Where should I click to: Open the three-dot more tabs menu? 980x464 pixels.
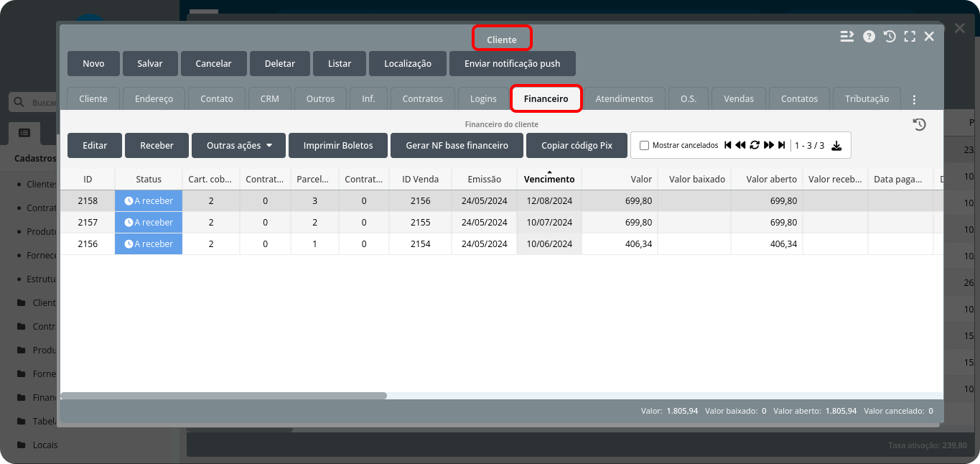click(914, 99)
